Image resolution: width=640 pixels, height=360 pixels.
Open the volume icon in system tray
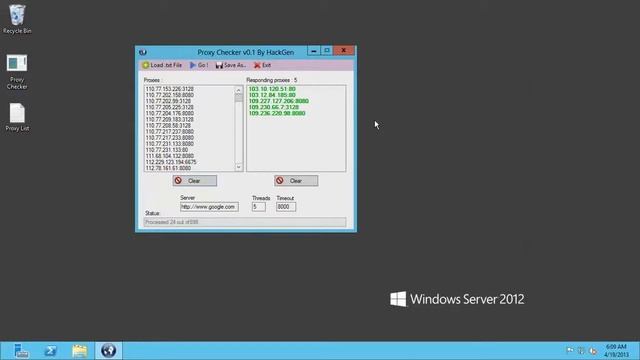593,351
